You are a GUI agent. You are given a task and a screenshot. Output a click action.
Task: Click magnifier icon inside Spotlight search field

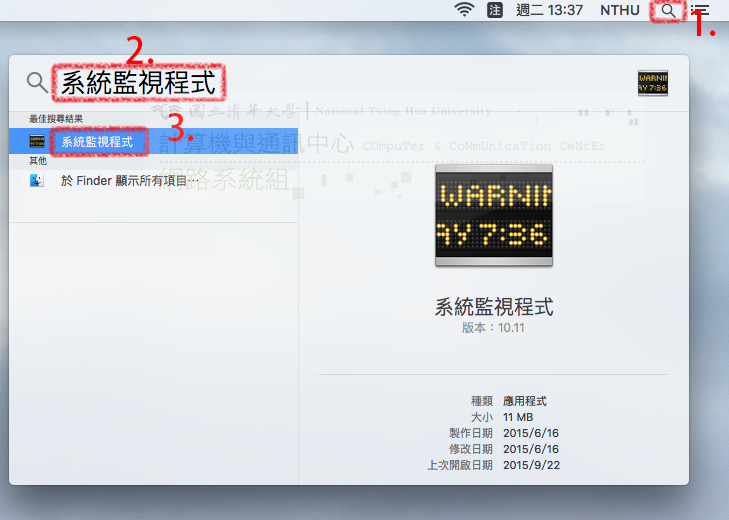36,82
